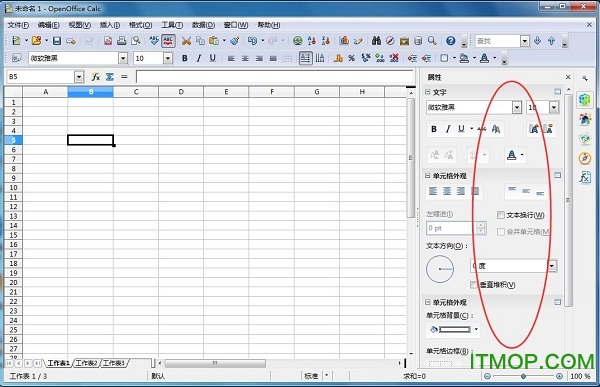The image size is (600, 387).
Task: Open the Navigator compass icon in toolbar
Action: [x=390, y=41]
